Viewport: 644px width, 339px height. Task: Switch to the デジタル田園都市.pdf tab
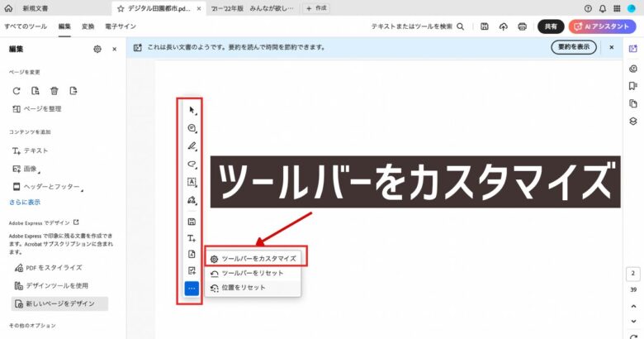pyautogui.click(x=159, y=8)
